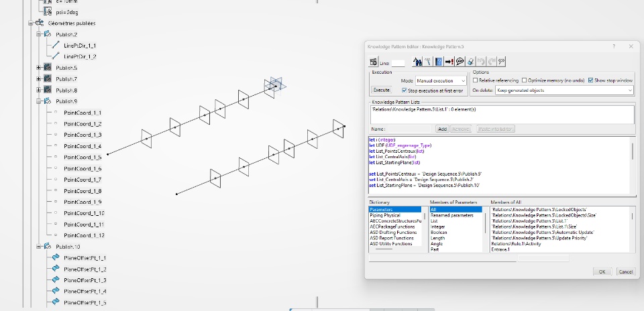Click the Remove button
The width and height of the screenshot is (644, 311).
pos(460,129)
